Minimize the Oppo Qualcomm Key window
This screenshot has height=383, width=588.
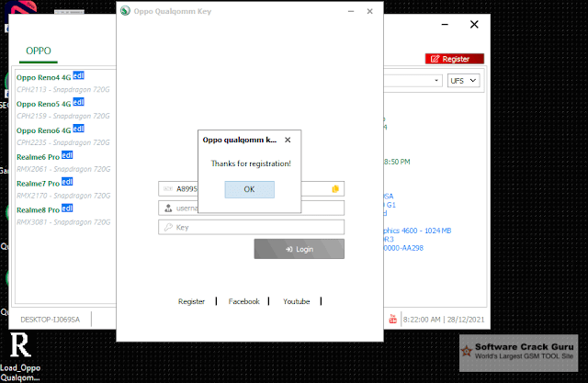(351, 11)
